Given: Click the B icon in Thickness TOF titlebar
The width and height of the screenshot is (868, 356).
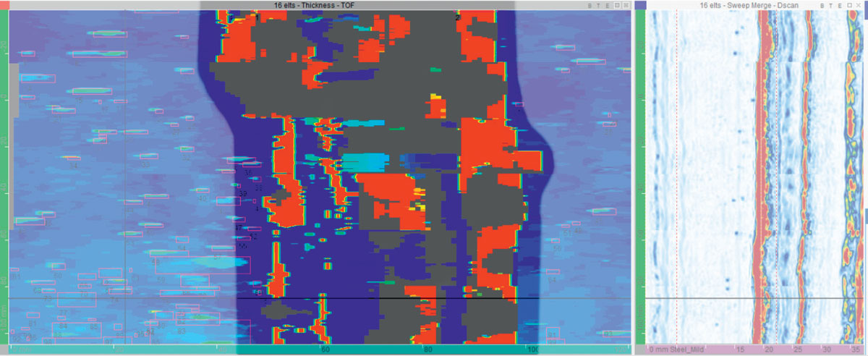Looking at the screenshot, I should tap(590, 5).
